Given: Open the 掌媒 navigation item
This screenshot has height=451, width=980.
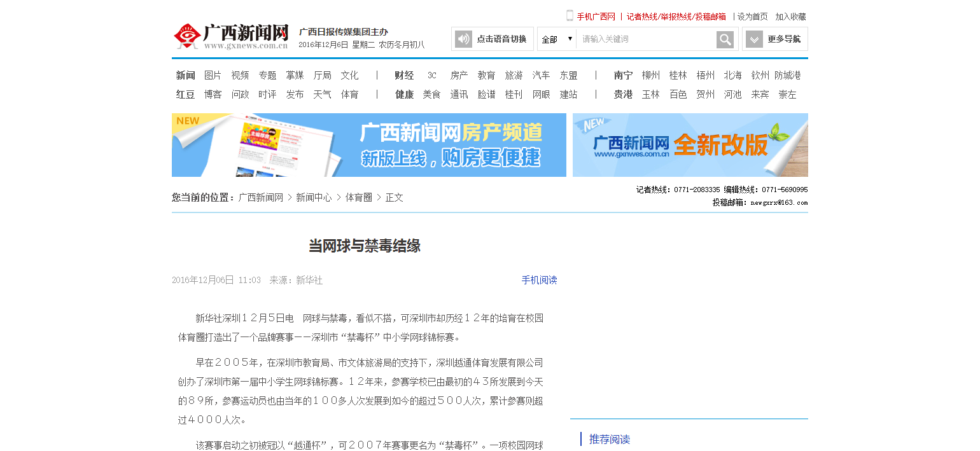Looking at the screenshot, I should pos(295,75).
